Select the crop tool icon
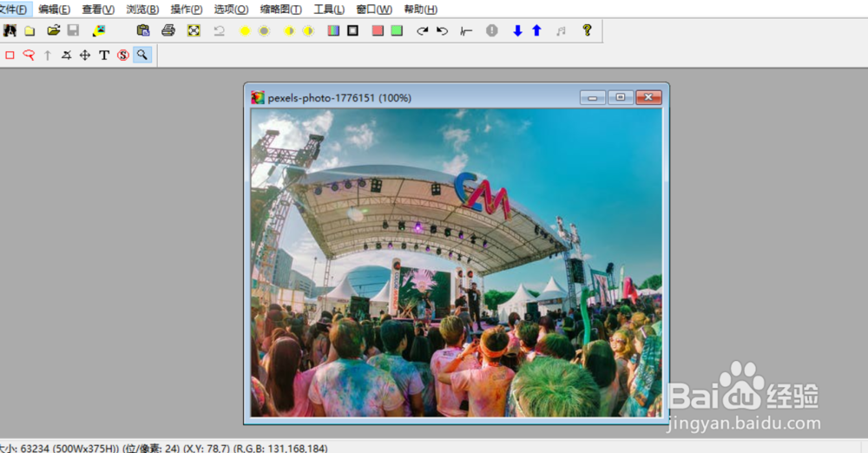The image size is (868, 453). [x=67, y=55]
